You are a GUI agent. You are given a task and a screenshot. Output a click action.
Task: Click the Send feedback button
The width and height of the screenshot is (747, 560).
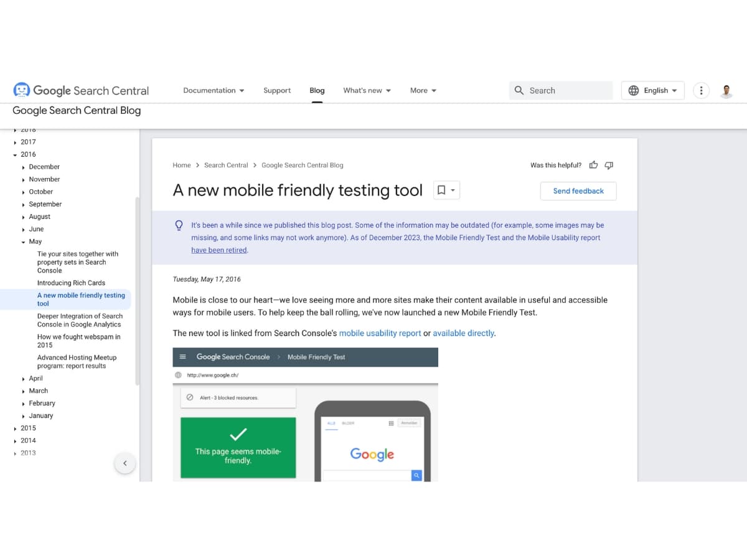578,191
